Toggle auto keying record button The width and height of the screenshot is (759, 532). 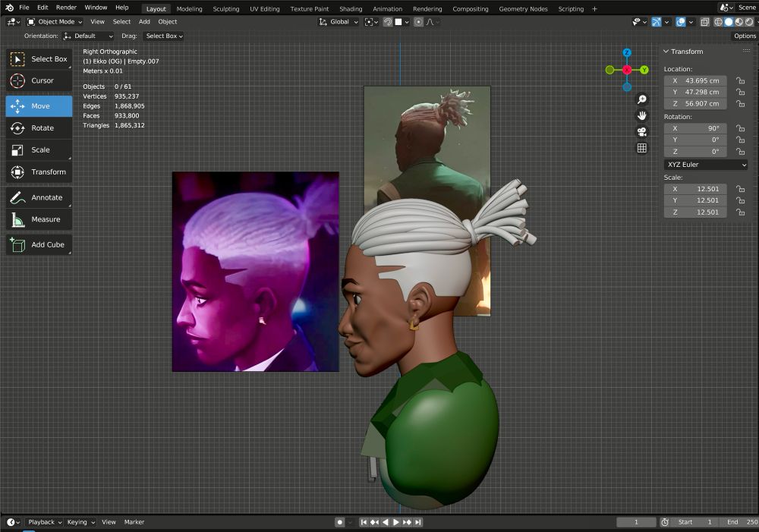(340, 522)
